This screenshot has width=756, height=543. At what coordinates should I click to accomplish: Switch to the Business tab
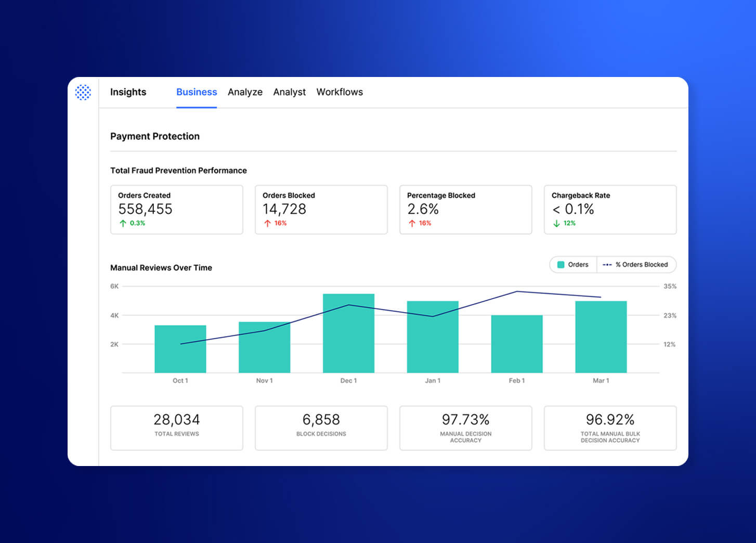(197, 92)
